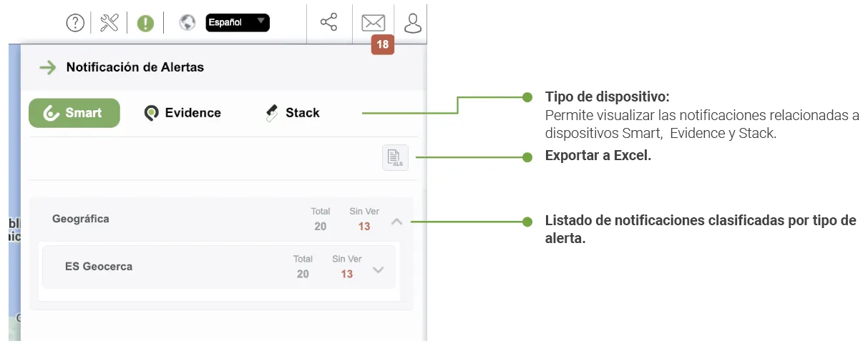Switch to the Stack tab
Viewport: 868px width, 346px height.
(x=292, y=113)
